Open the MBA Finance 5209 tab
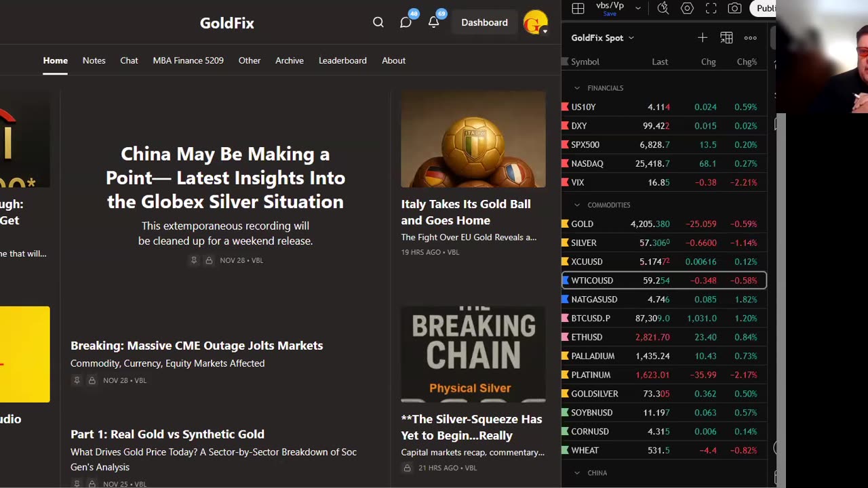 (x=188, y=60)
